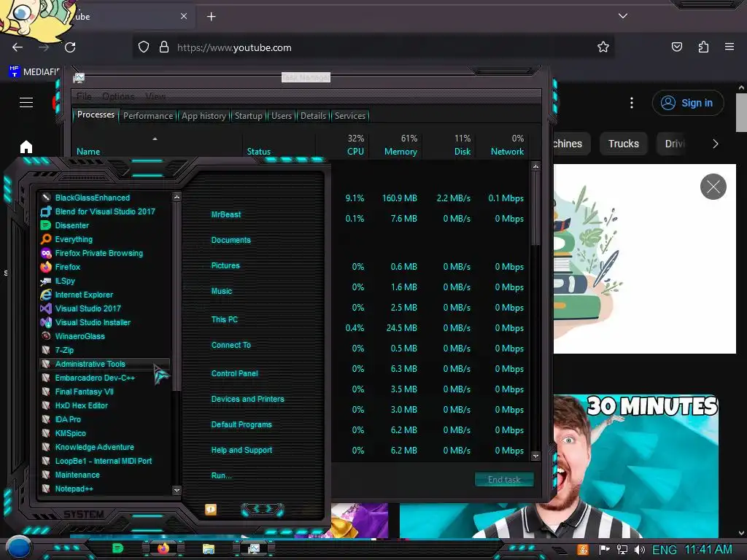Expand the KMSpico folder
This screenshot has width=747, height=560.
[x=71, y=433]
